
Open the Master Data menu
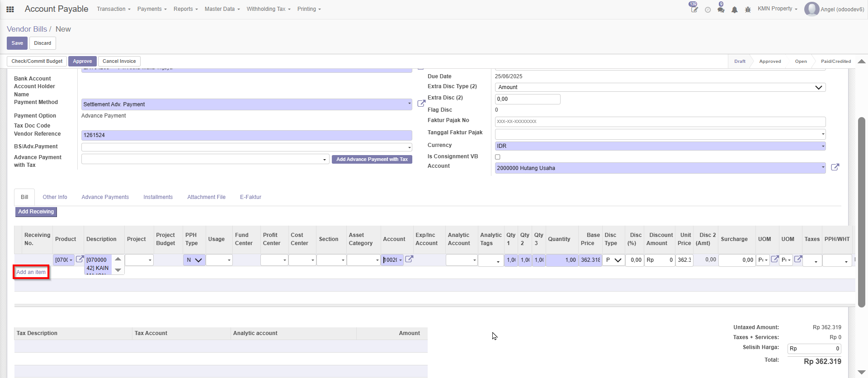pos(222,9)
